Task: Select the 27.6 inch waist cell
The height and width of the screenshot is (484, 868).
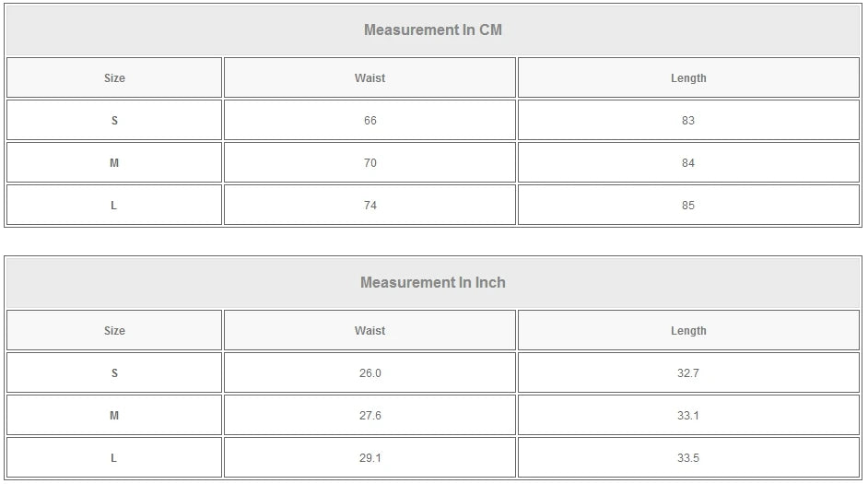Action: pyautogui.click(x=369, y=416)
